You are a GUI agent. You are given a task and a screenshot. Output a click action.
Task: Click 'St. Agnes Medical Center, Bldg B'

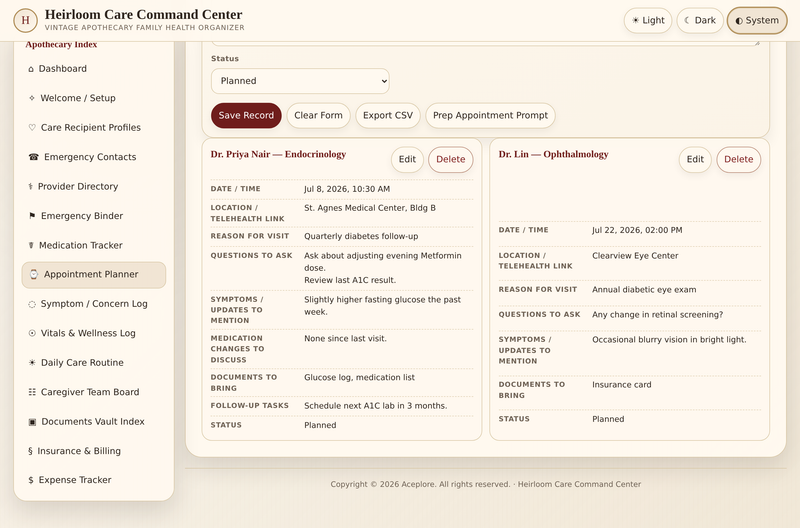coord(370,208)
